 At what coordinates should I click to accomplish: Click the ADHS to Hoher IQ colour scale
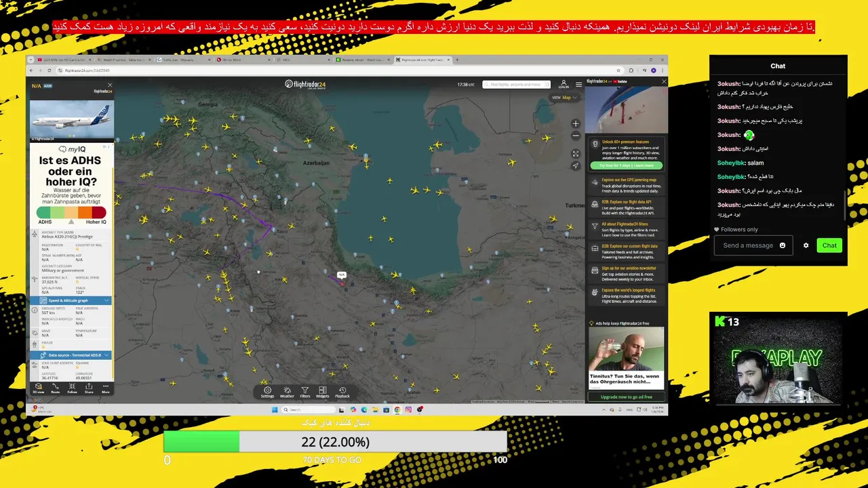[x=71, y=213]
